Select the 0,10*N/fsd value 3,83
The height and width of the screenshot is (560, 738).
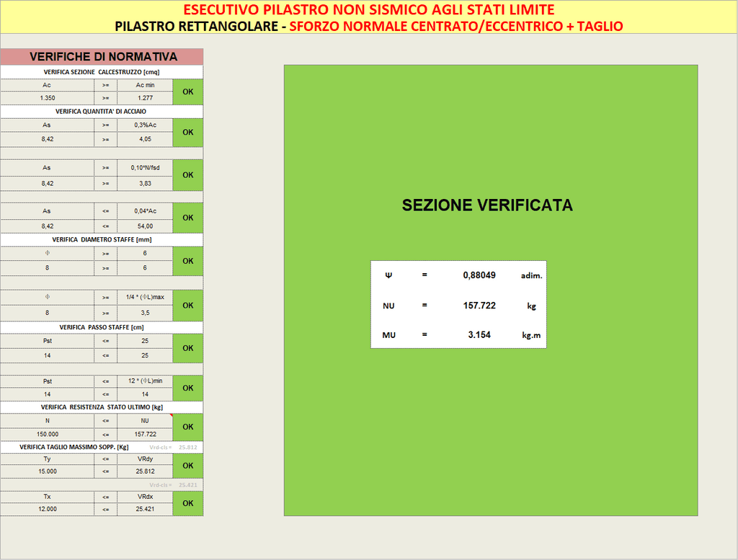click(x=145, y=183)
